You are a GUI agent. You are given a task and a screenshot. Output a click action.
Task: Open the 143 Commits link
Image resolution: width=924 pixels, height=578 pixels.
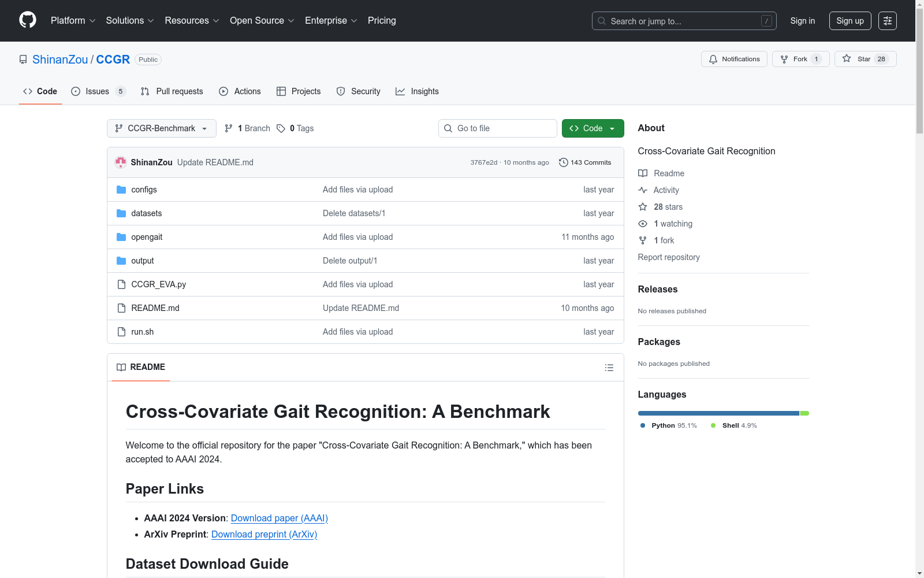585,162
